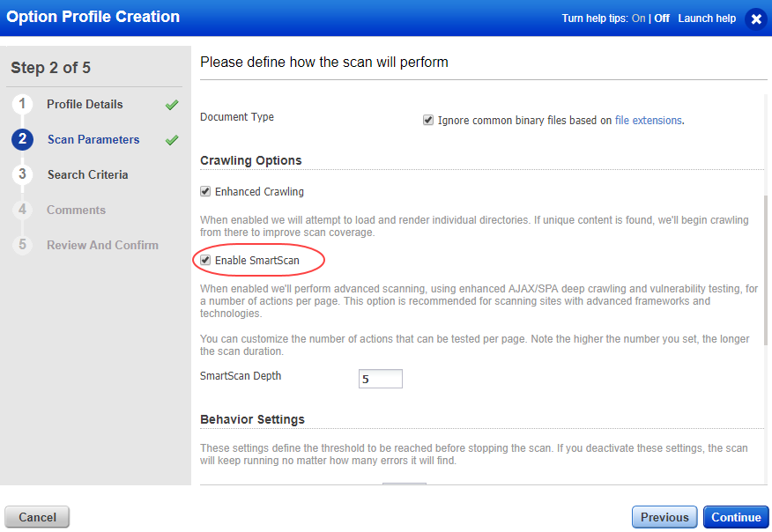Open the Scan Parameters step
The image size is (772, 532).
(93, 139)
